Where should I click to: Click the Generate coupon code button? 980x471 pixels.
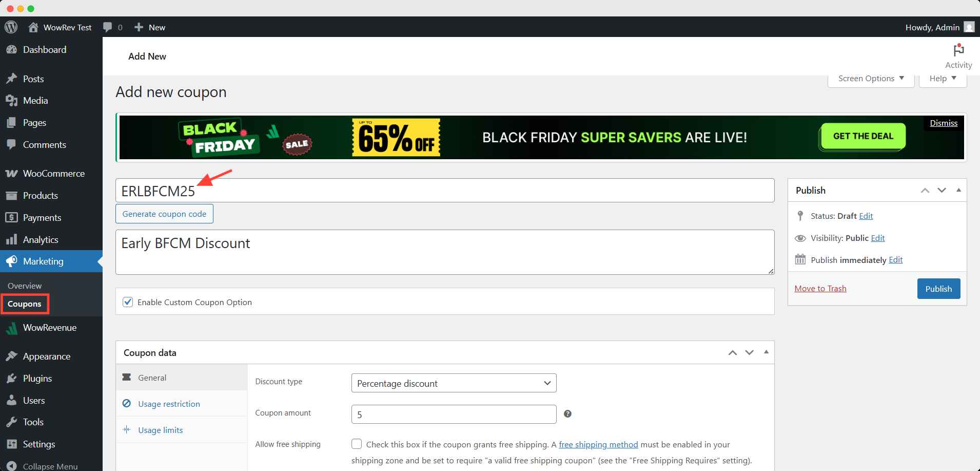164,214
